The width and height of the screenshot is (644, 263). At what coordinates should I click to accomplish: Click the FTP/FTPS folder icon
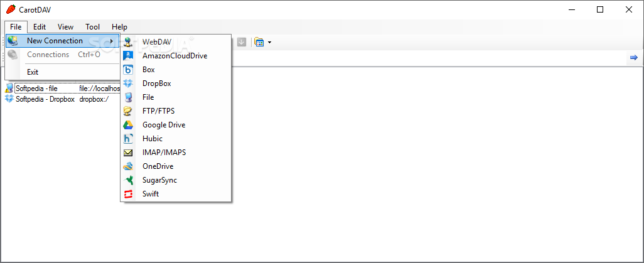click(128, 111)
